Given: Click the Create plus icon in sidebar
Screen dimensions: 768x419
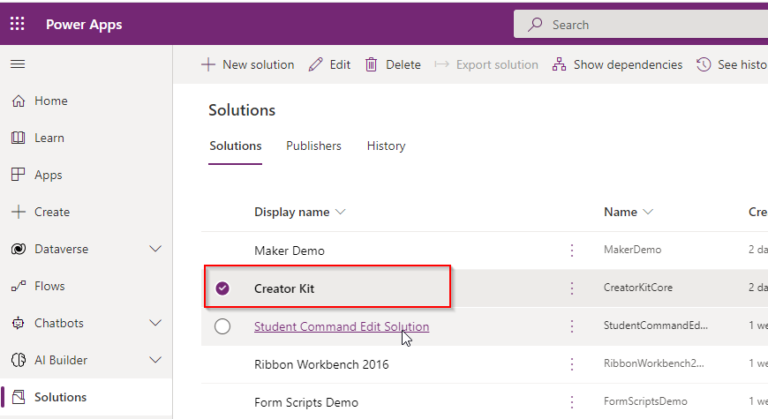Looking at the screenshot, I should click(18, 212).
